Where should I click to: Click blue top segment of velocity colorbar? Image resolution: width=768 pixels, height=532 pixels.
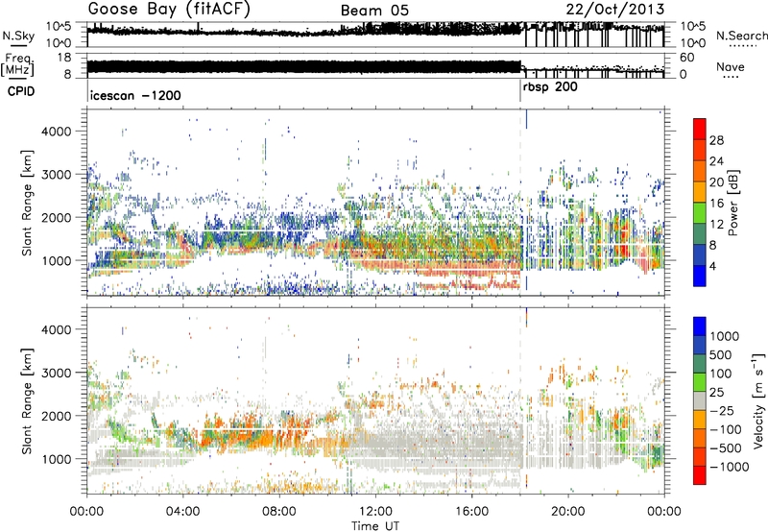[700, 326]
